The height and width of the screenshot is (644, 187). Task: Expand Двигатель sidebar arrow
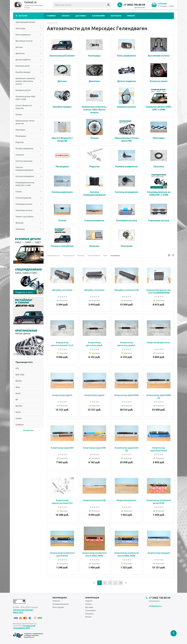click(41, 54)
